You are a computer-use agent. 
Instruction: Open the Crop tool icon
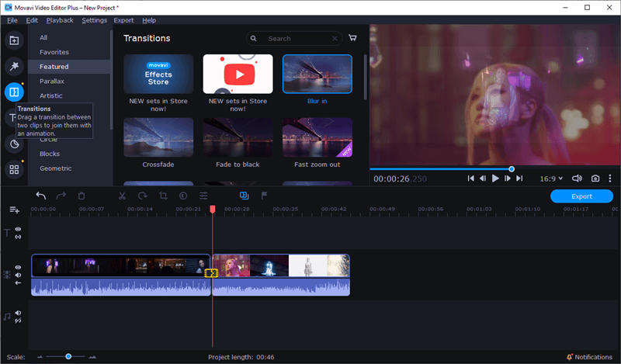click(163, 196)
